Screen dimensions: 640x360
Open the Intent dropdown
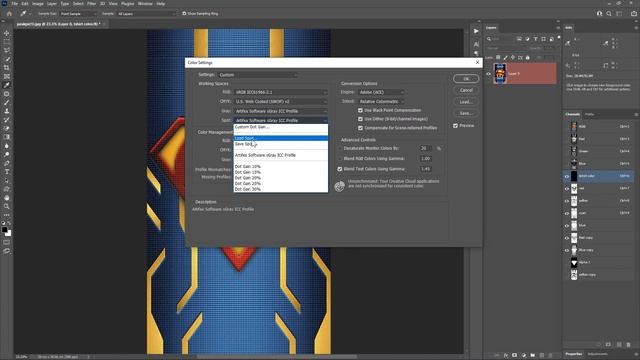click(382, 102)
